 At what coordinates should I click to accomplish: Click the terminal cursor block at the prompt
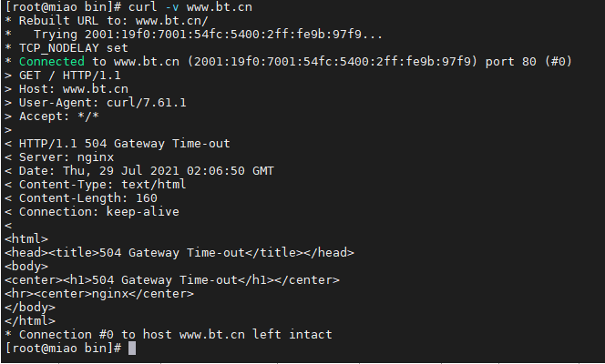pos(132,349)
